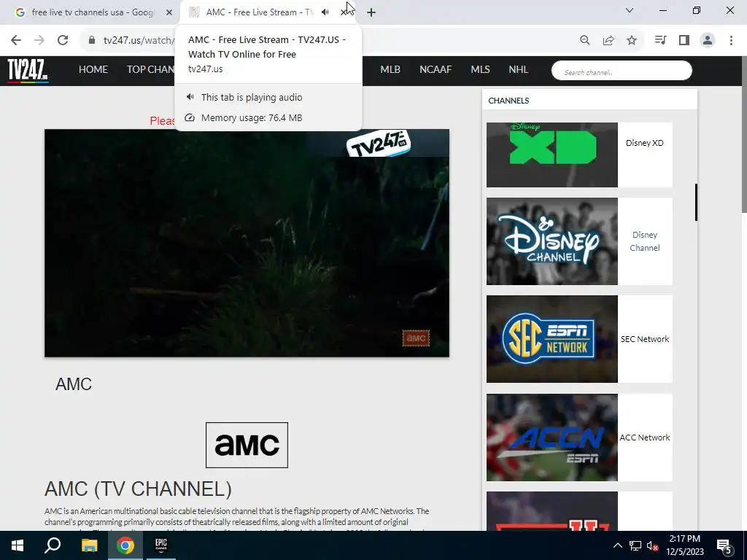747x560 pixels.
Task: Open the ACCN ESPN channel thumbnail
Action: [552, 437]
